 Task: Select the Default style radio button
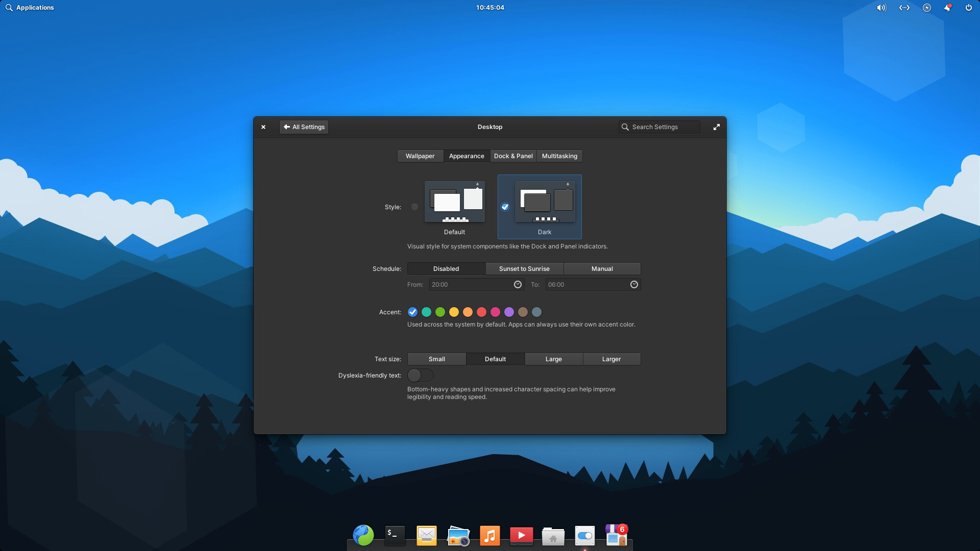coord(414,207)
